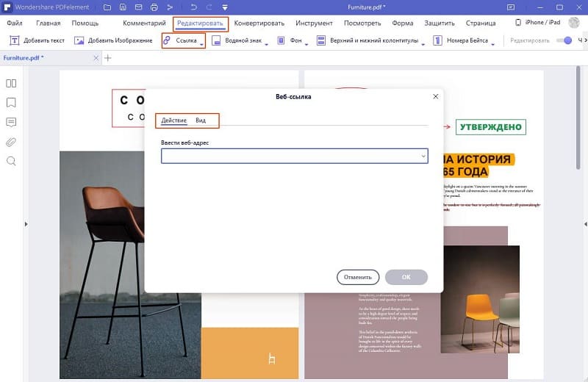This screenshot has width=588, height=382.
Task: Expand Верхний и нижний колонтитулы dropdown
Action: 423,43
